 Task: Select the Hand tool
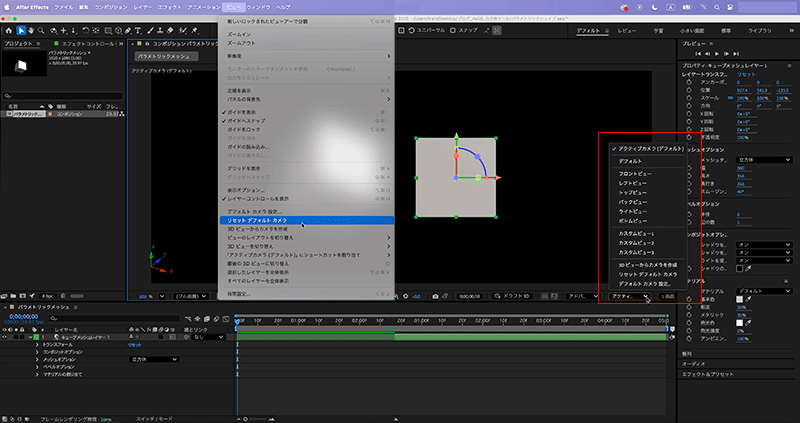point(33,30)
